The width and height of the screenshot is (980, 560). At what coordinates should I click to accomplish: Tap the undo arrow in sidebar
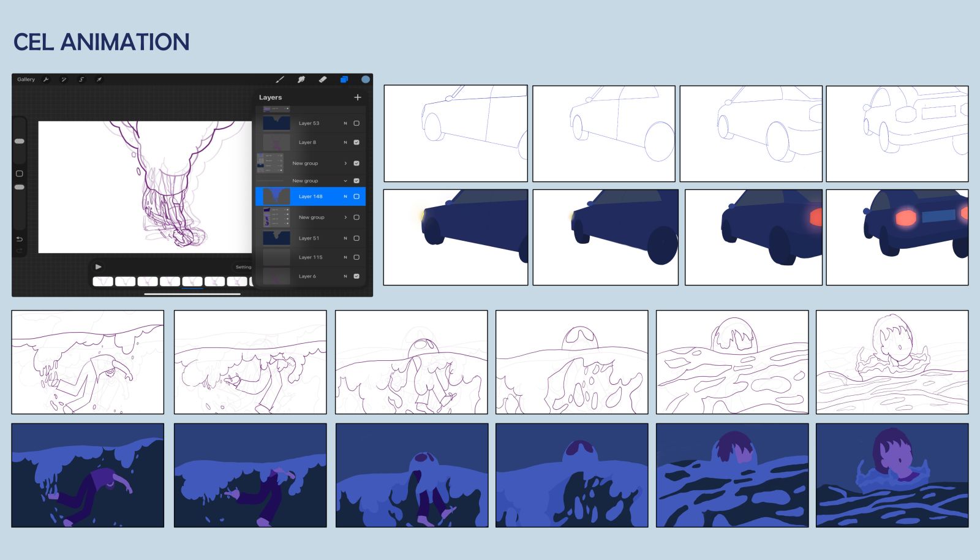[x=19, y=239]
